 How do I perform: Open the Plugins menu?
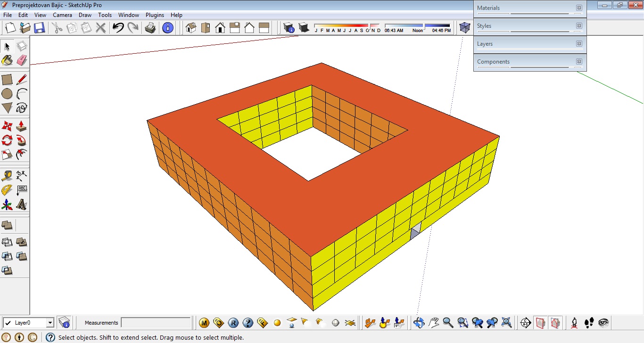click(155, 15)
